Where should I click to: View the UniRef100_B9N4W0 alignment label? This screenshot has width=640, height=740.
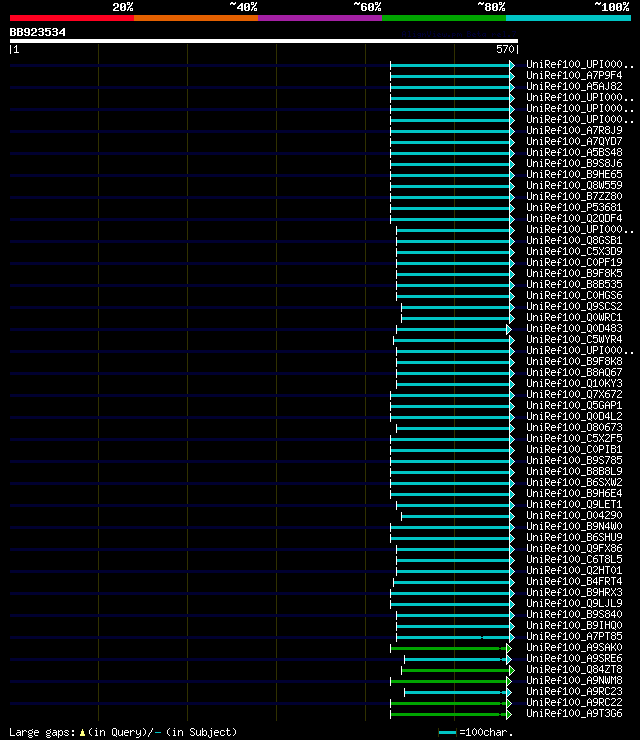pos(574,527)
